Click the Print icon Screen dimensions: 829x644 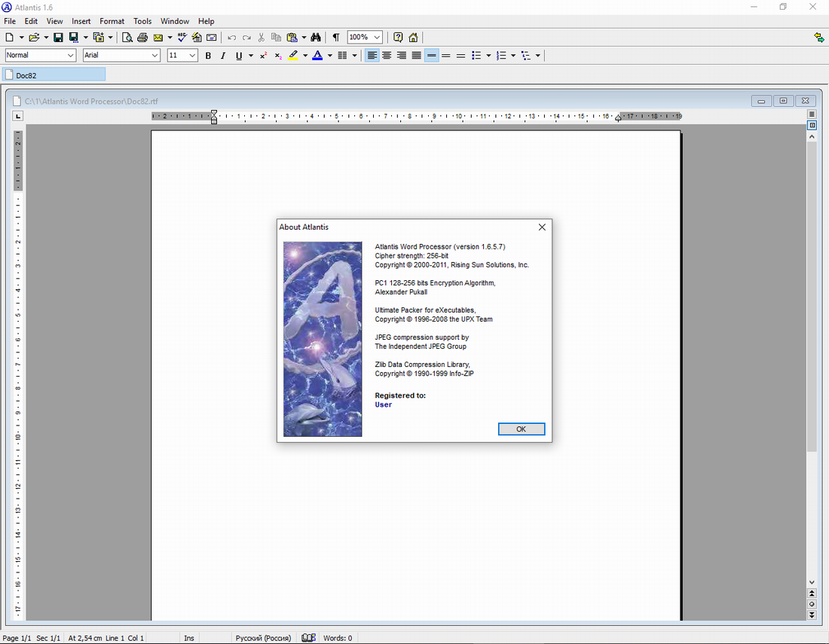pos(142,38)
